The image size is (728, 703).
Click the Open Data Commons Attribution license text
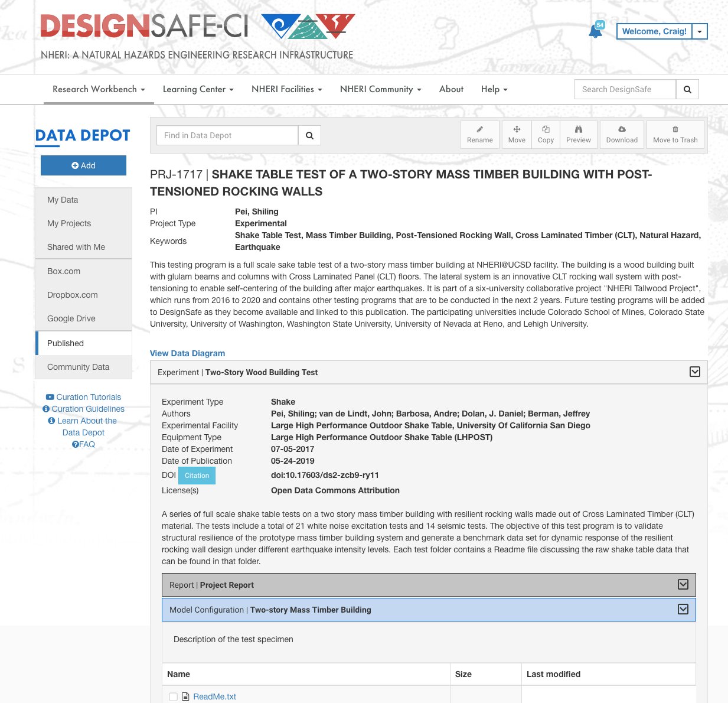(x=335, y=490)
